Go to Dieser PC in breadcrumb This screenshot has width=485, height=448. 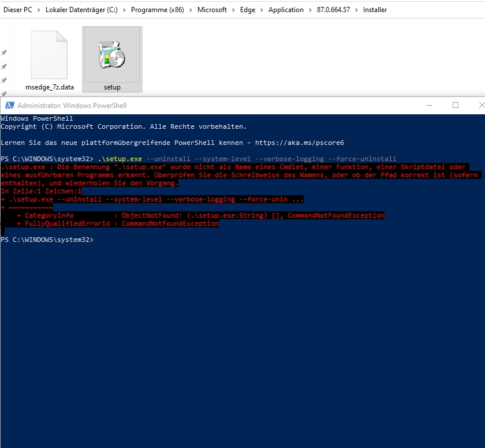tap(18, 10)
